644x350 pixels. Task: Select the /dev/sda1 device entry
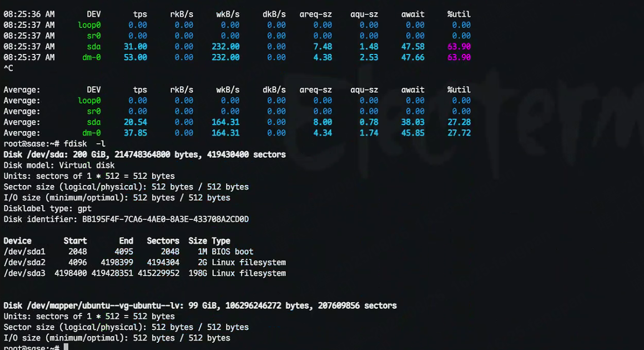(24, 252)
